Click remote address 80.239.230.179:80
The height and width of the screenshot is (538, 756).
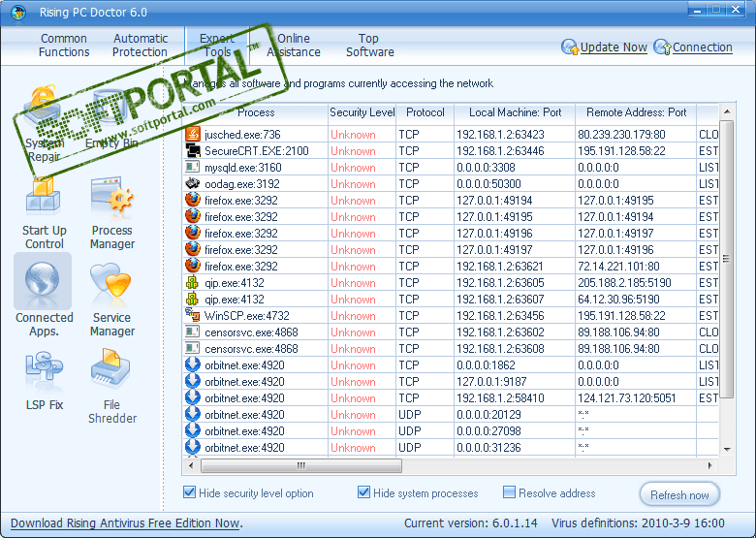pyautogui.click(x=621, y=135)
